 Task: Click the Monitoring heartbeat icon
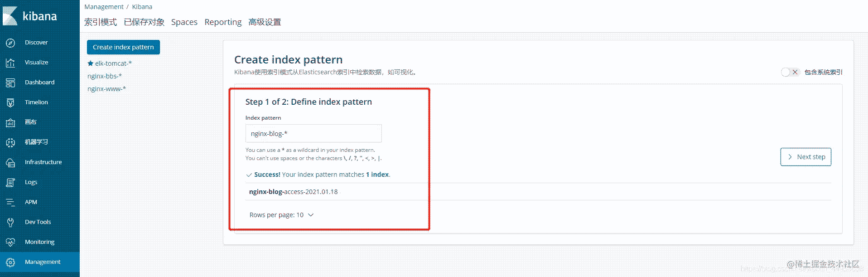10,242
